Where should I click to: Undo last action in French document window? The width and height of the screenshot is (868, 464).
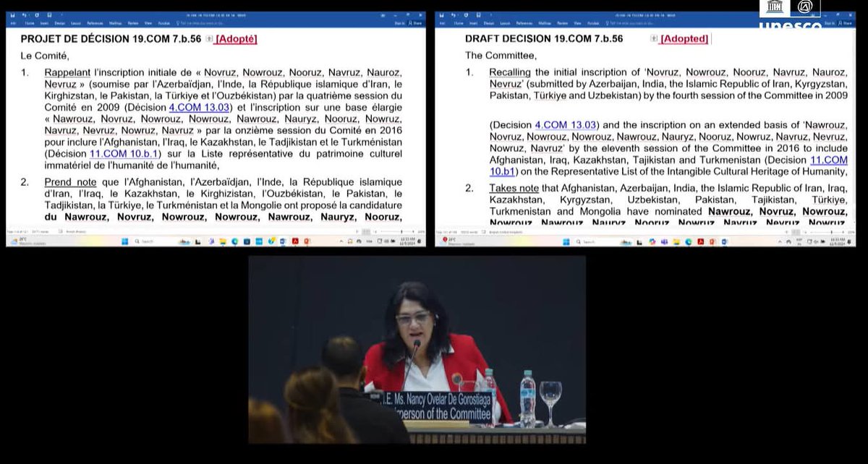[x=25, y=14]
